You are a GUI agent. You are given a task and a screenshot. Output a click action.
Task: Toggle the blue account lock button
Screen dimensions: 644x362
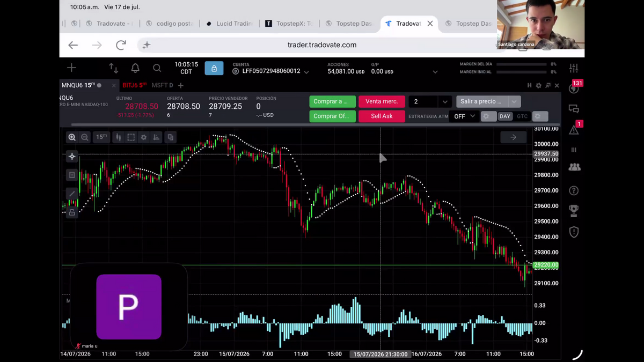click(214, 68)
